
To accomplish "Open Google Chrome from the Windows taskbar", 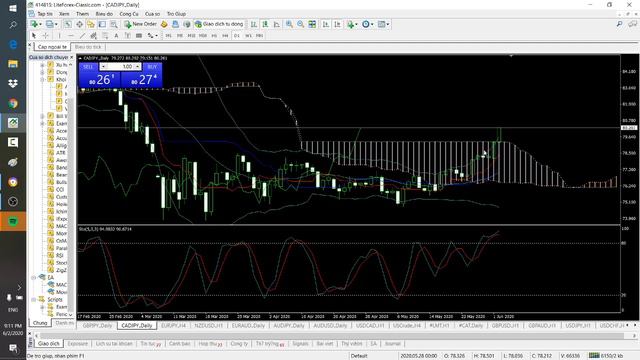I will [13, 103].
